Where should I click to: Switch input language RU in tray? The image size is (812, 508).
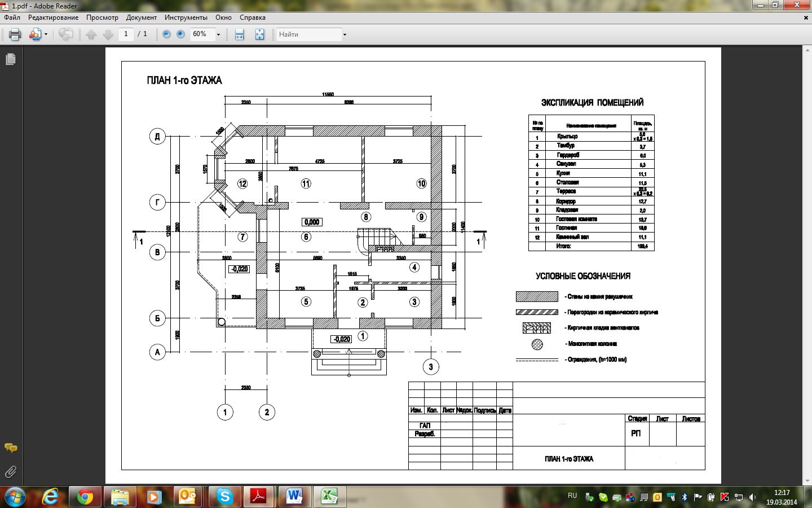click(x=572, y=496)
